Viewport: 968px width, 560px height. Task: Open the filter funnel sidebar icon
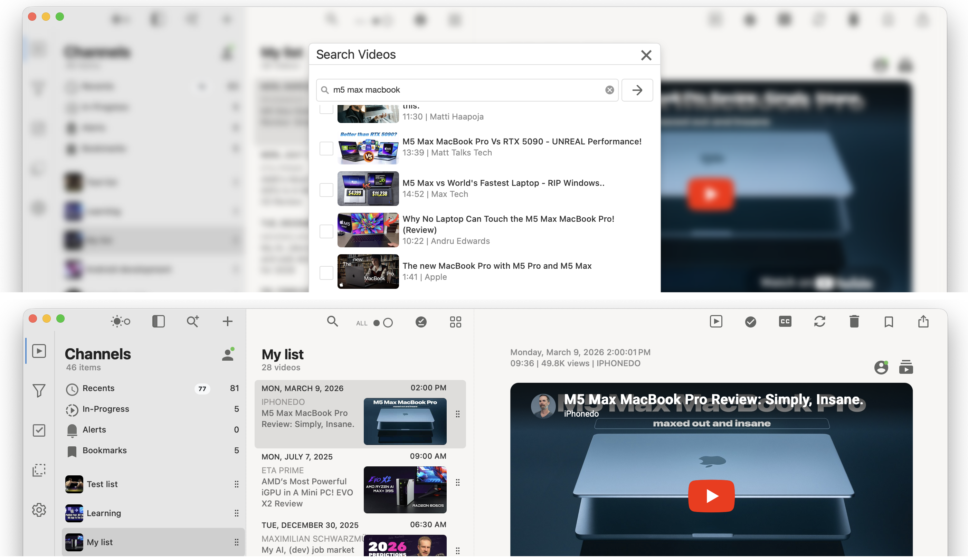pyautogui.click(x=39, y=391)
